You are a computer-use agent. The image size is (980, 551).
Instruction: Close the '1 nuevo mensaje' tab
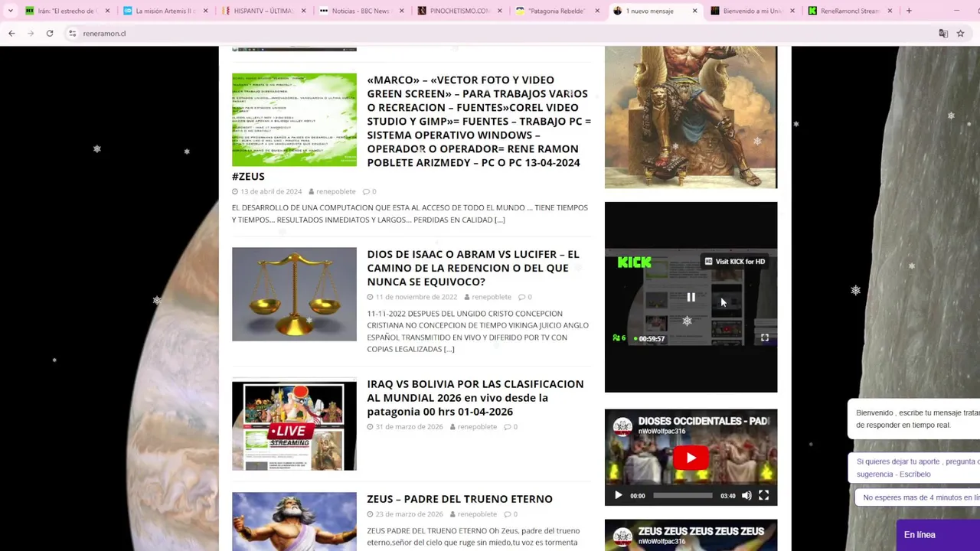point(694,11)
